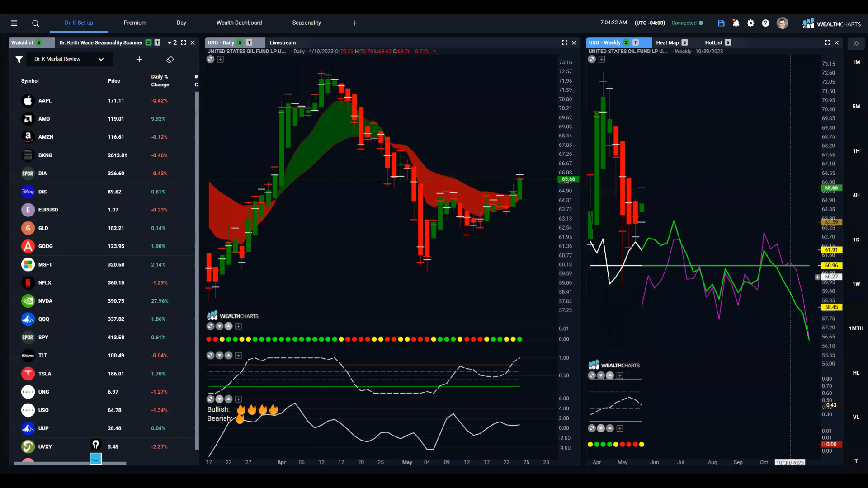Move the daily oscillator pane down
The image size is (868, 488).
220,356
